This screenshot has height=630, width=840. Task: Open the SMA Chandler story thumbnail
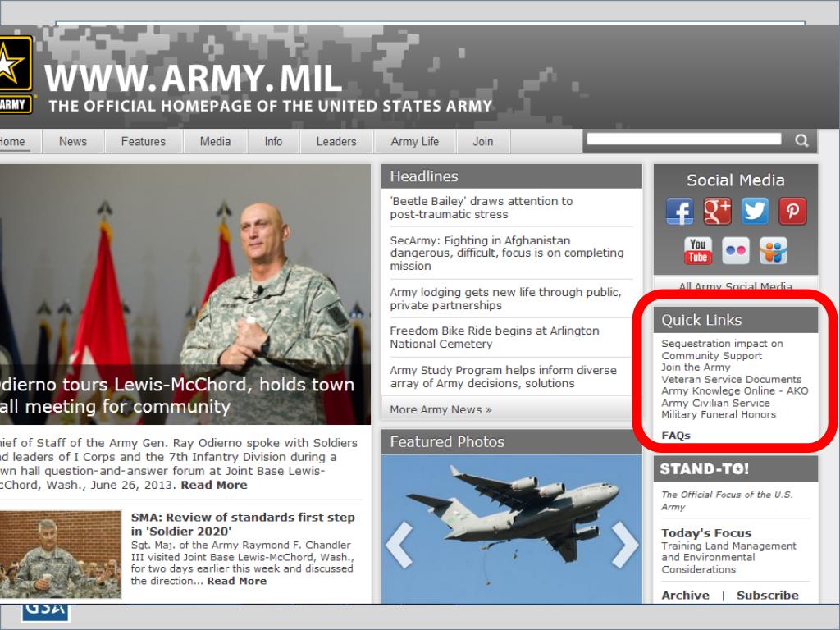click(x=61, y=555)
